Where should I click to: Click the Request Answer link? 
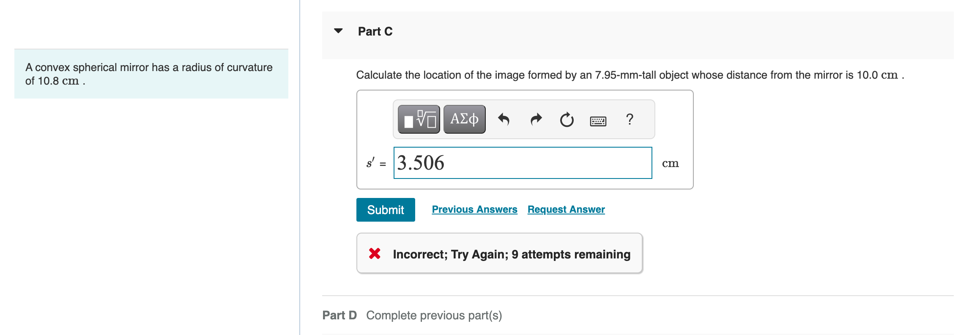[566, 209]
